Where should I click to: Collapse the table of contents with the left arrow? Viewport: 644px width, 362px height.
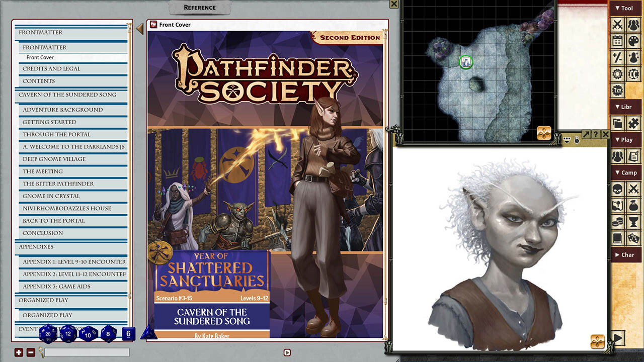139,29
